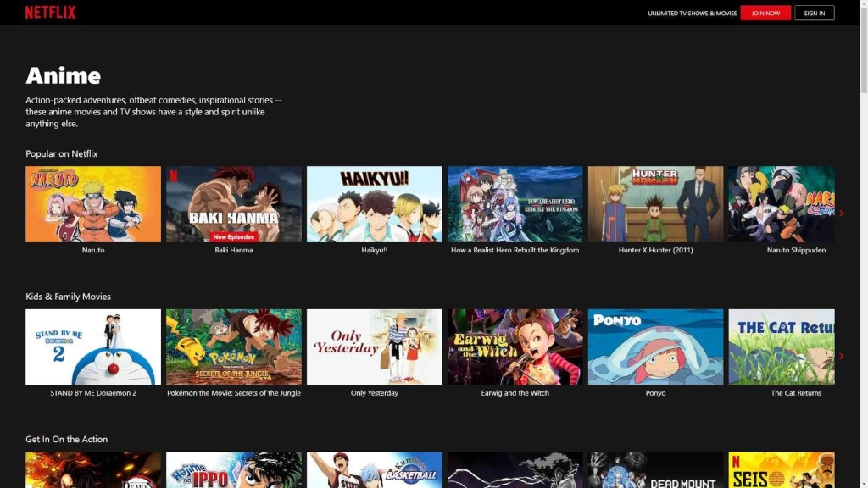
Task: Click the Unlimited TV Shows & Movies text
Action: tap(692, 14)
